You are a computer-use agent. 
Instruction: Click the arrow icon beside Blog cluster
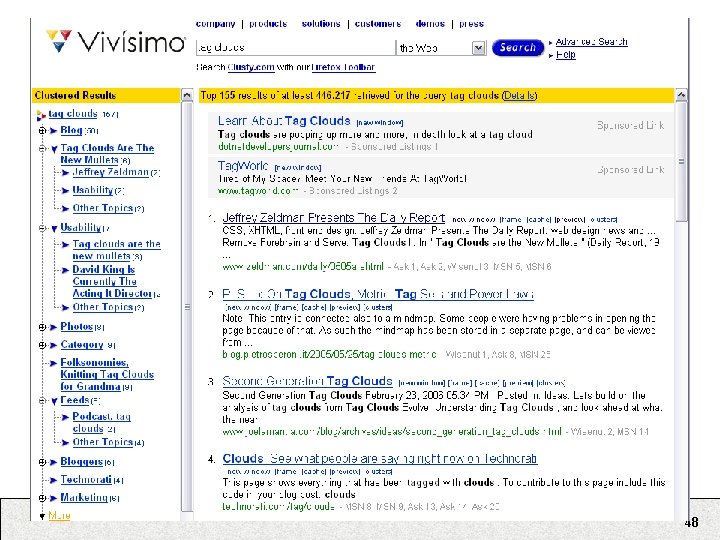point(53,131)
